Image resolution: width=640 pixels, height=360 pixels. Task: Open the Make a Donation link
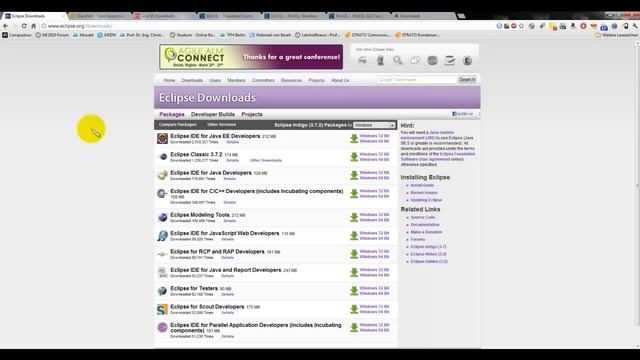point(426,232)
